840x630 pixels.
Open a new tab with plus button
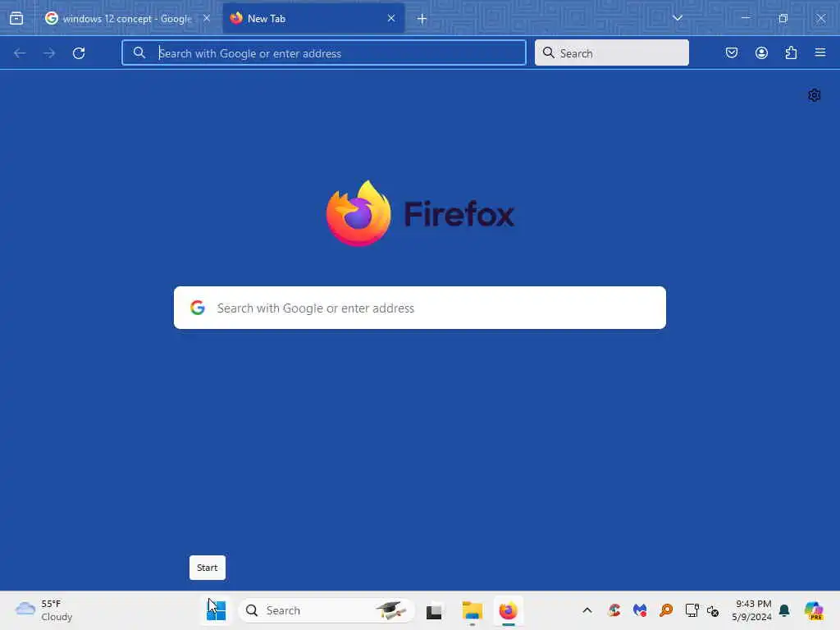pyautogui.click(x=422, y=19)
